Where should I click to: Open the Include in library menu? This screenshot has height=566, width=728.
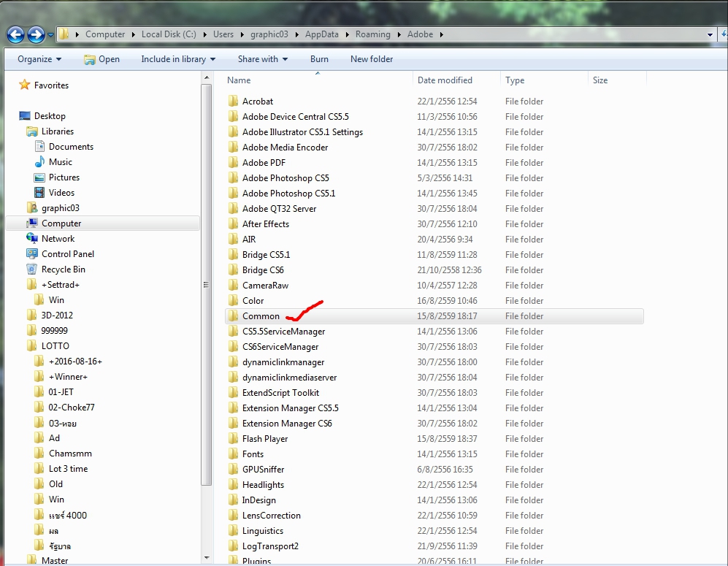point(178,59)
